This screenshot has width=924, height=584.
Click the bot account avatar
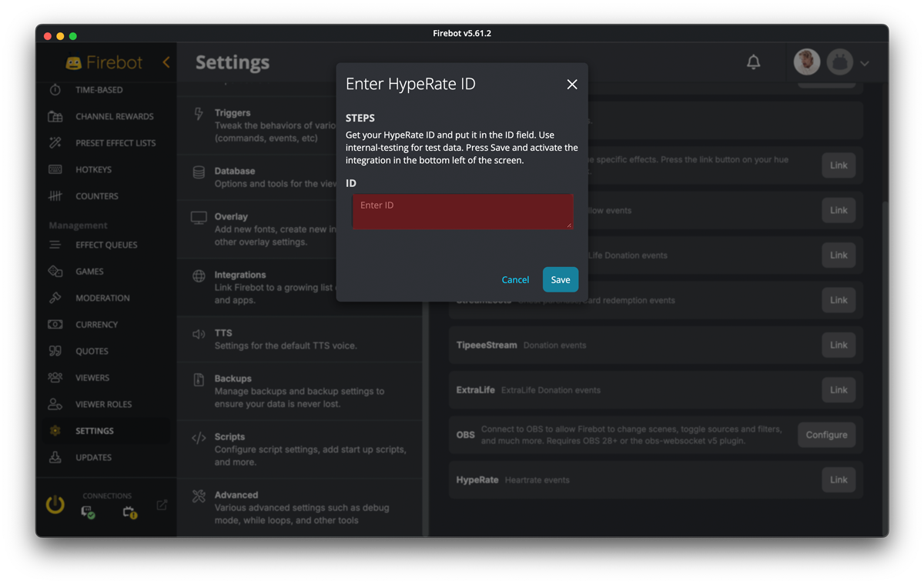pos(839,62)
